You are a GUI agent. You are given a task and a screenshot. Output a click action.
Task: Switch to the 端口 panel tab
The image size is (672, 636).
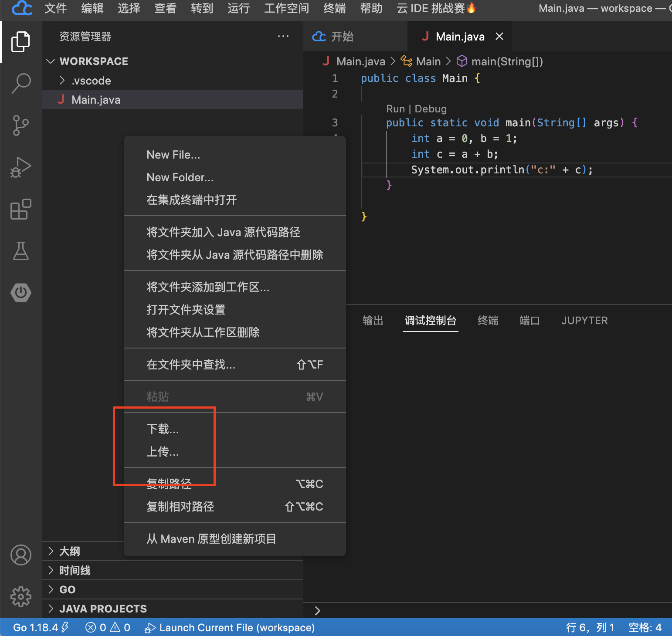pyautogui.click(x=530, y=321)
